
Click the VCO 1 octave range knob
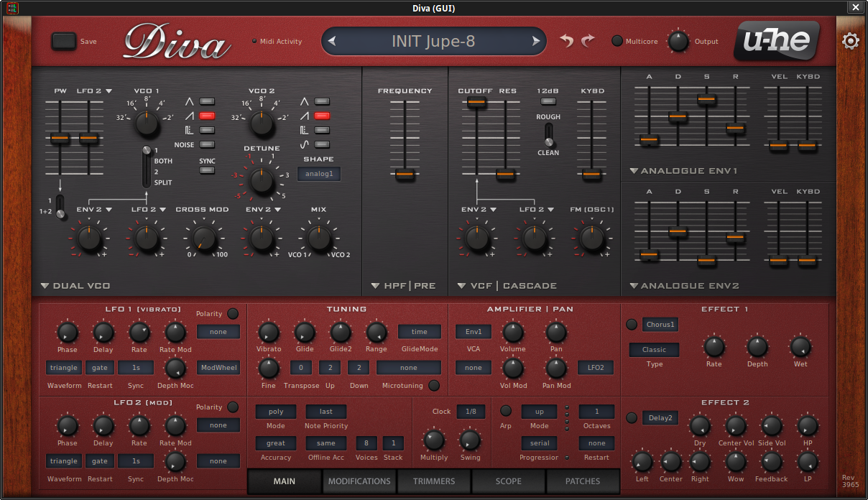tap(147, 124)
